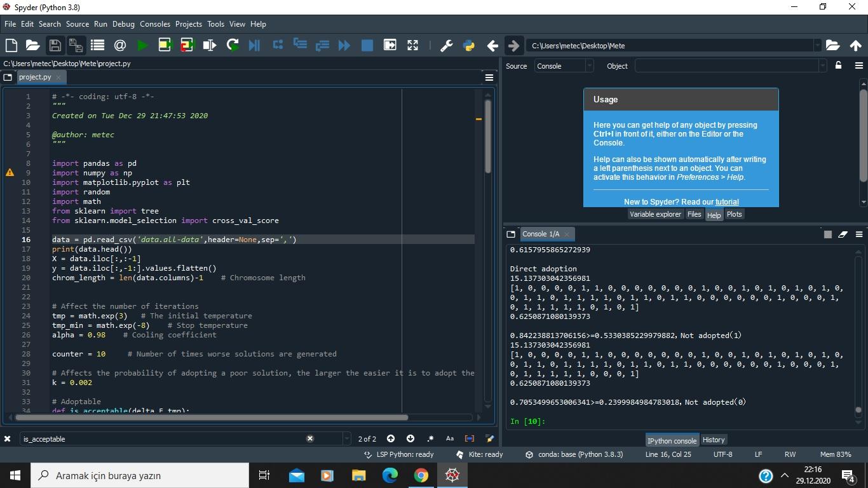
Task: Open the Spyder tutorial link
Action: 727,202
